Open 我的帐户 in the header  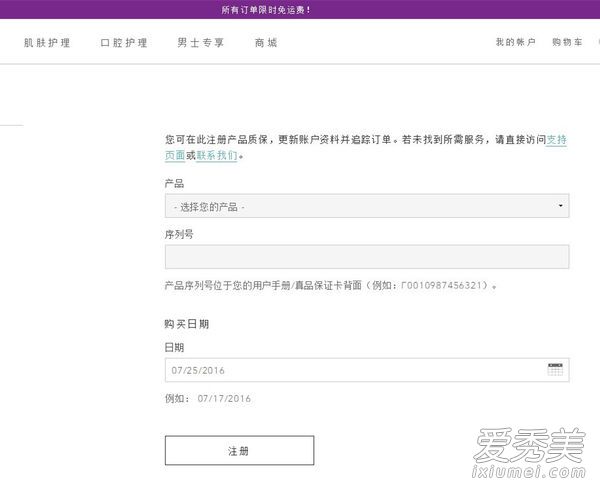click(x=515, y=43)
